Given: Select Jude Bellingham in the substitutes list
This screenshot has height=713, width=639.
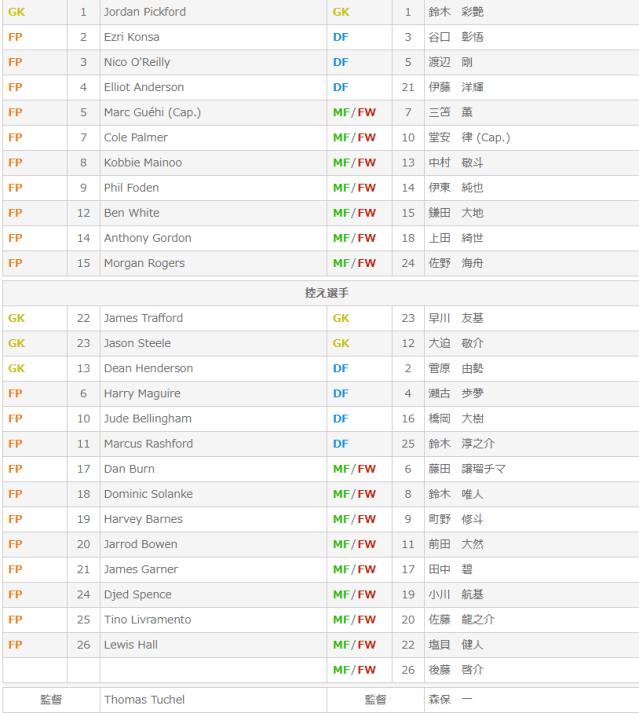Looking at the screenshot, I should click(147, 418).
